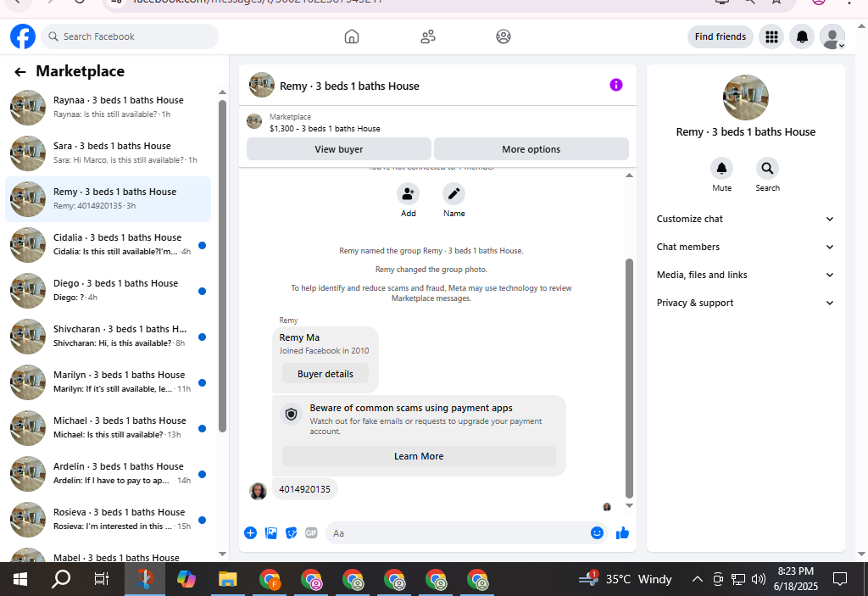Viewport: 868px width, 596px height.
Task: Click the group photo in right panel
Action: [x=746, y=97]
